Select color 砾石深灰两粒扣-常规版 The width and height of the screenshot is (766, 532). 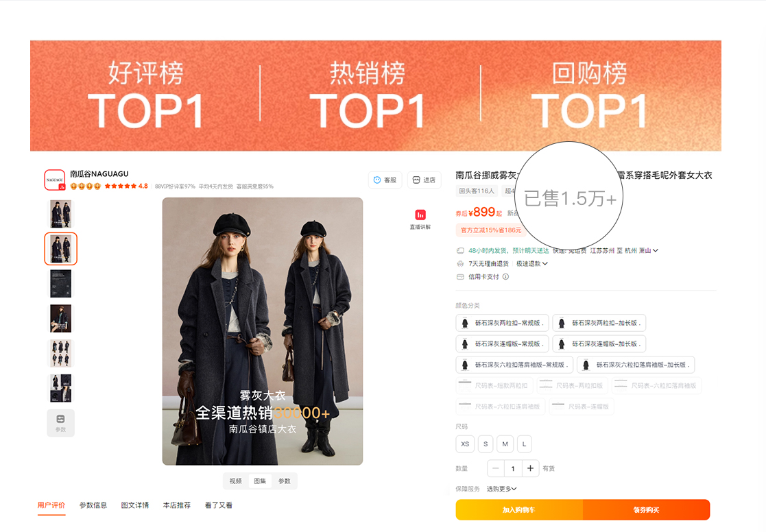coord(502,323)
